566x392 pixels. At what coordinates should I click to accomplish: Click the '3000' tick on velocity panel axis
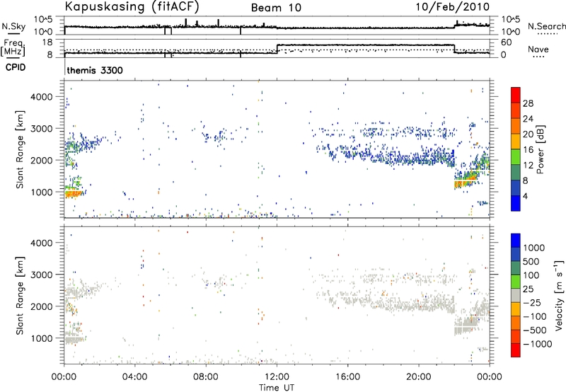tap(41, 275)
